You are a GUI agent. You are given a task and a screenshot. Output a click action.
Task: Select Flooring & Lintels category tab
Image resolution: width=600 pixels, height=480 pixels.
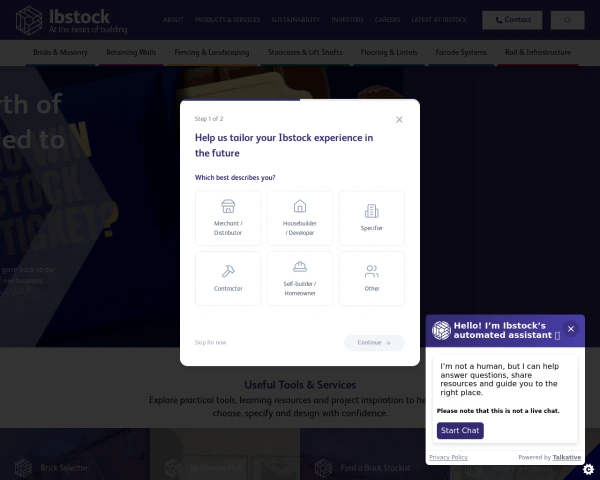coord(389,52)
